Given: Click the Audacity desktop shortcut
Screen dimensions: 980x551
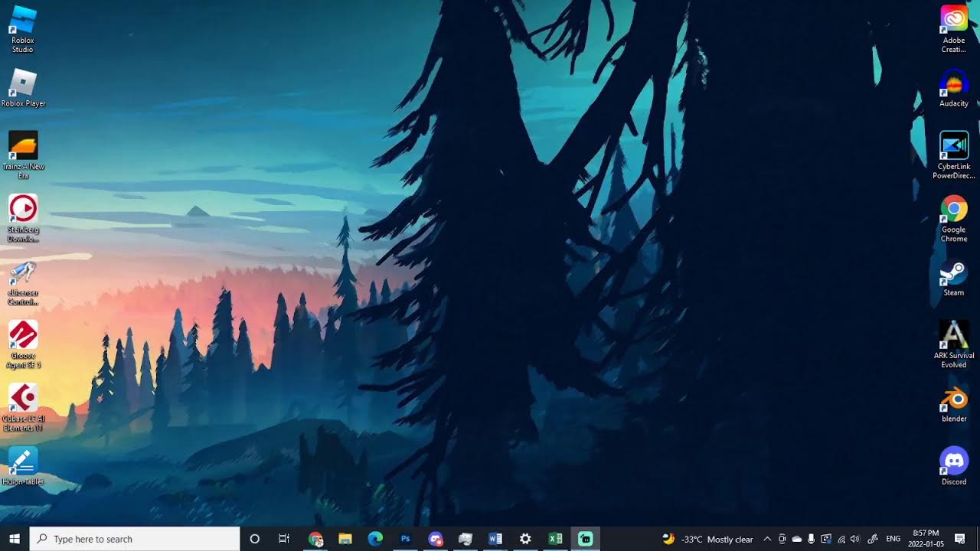Looking at the screenshot, I should (954, 87).
